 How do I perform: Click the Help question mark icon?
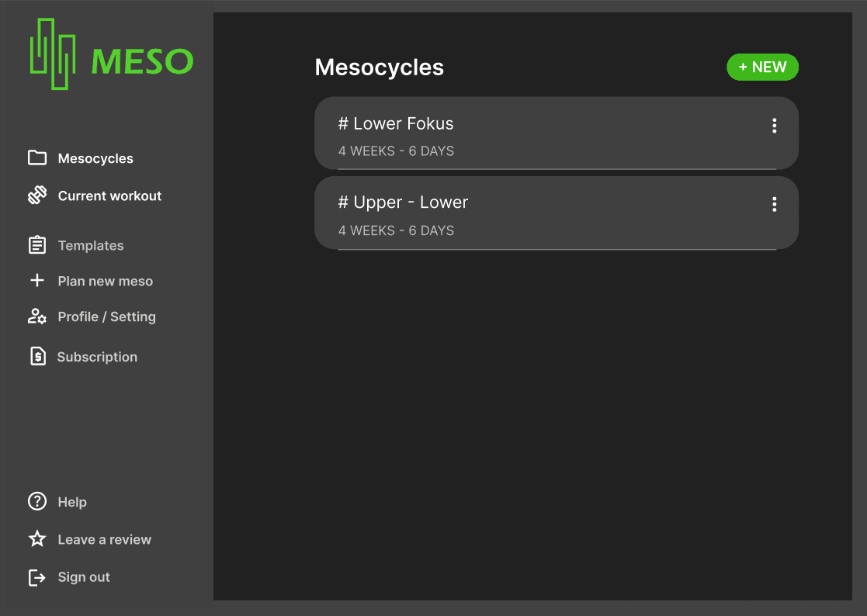pyautogui.click(x=37, y=502)
